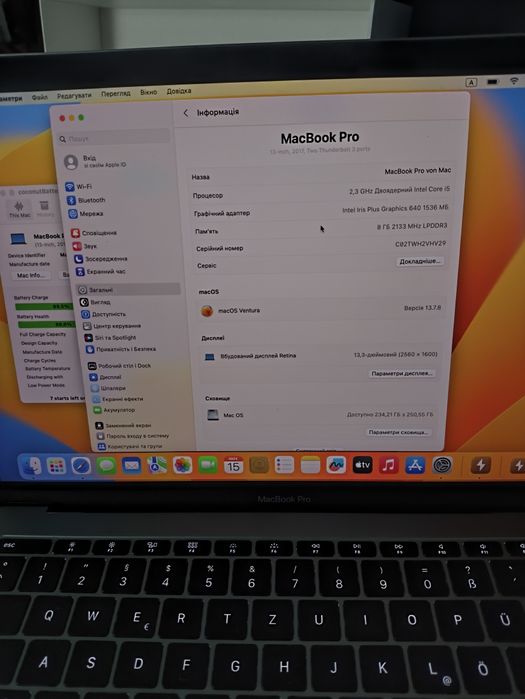
Task: Go back using the chevron beside Інформація
Action: click(x=186, y=113)
